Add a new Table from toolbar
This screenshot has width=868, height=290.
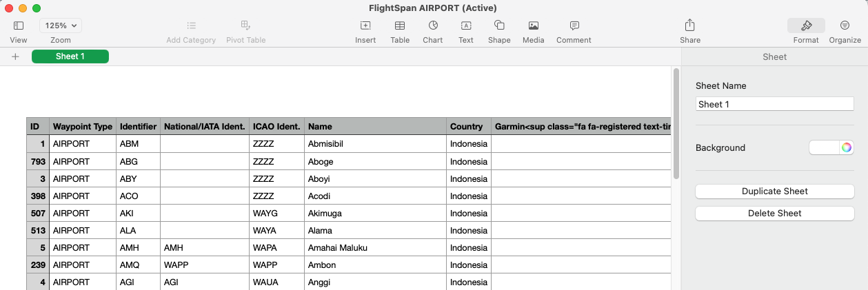coord(400,25)
